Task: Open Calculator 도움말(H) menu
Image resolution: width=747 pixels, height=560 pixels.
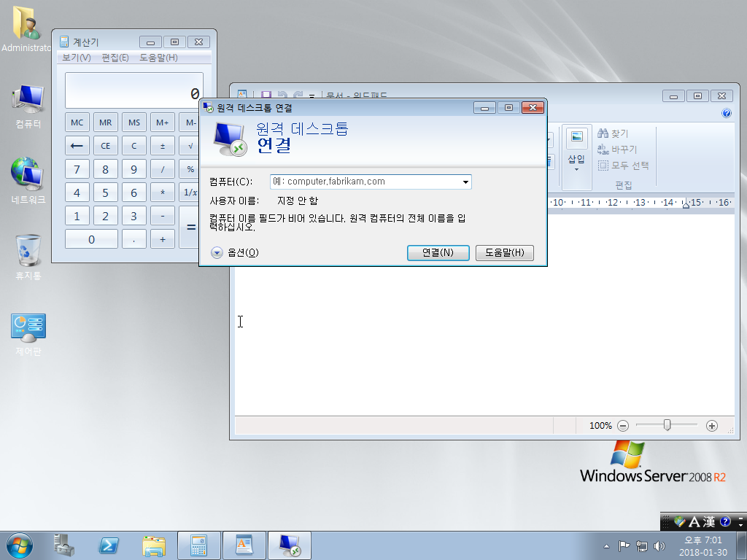Action: click(158, 58)
